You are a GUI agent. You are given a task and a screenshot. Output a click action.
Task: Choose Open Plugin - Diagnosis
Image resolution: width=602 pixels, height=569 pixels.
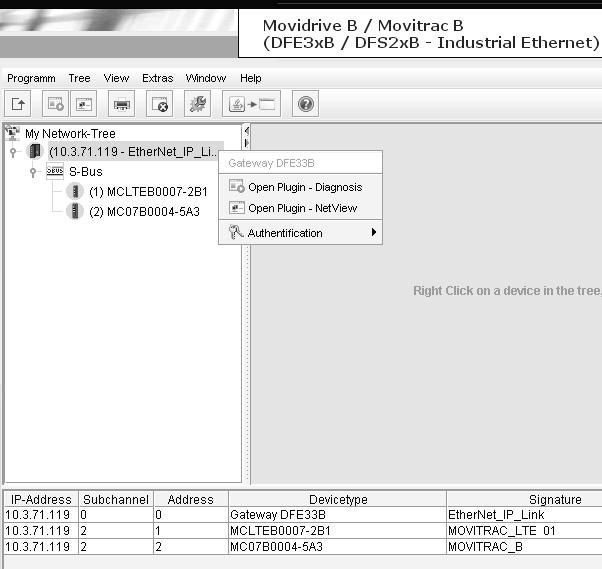pyautogui.click(x=300, y=187)
